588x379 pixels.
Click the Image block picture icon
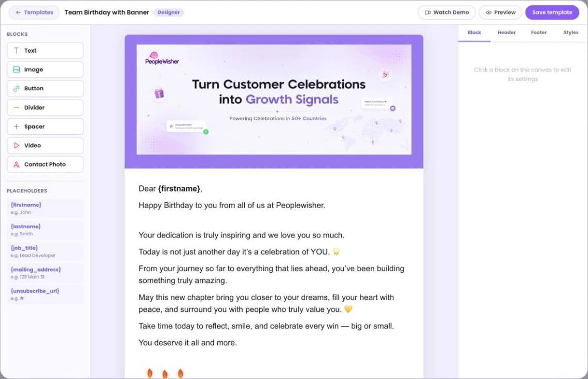click(x=16, y=69)
